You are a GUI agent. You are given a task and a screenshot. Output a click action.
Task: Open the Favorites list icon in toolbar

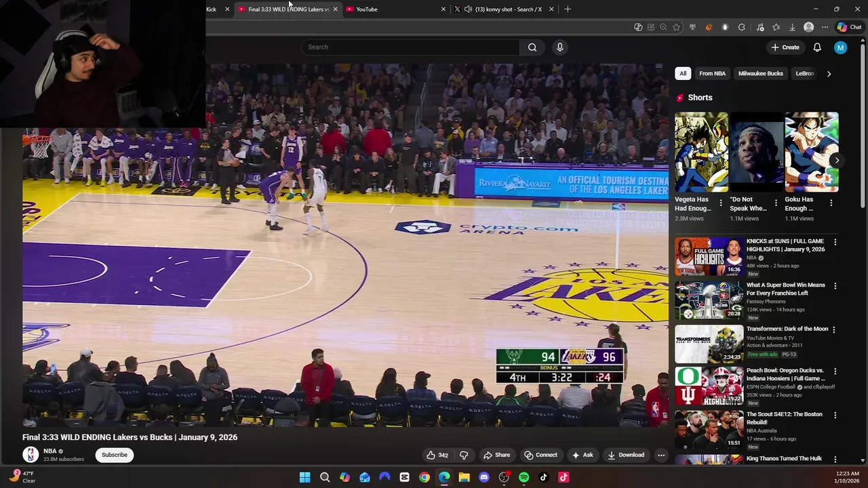point(776,27)
